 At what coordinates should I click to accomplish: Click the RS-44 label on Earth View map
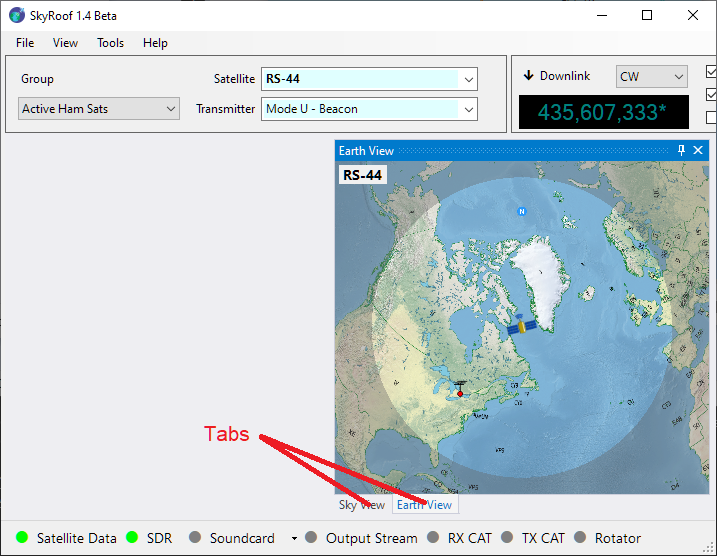pyautogui.click(x=362, y=175)
